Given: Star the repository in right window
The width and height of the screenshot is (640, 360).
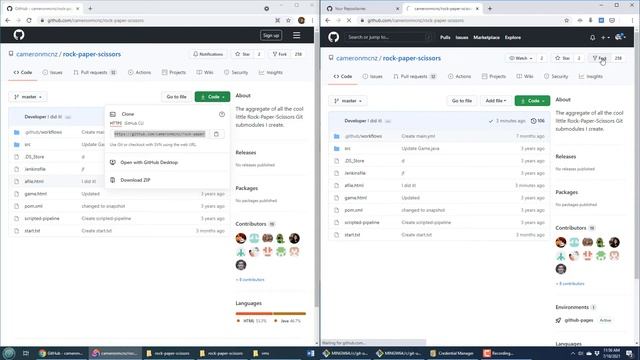Looking at the screenshot, I should [x=562, y=58].
